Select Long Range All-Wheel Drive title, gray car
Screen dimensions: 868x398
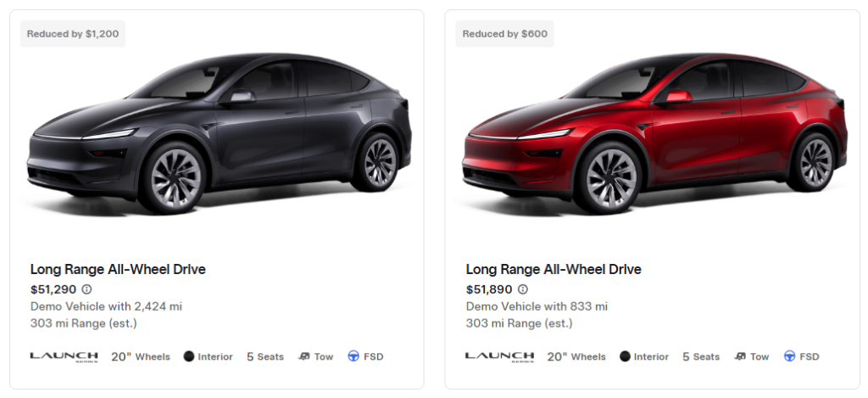118,270
